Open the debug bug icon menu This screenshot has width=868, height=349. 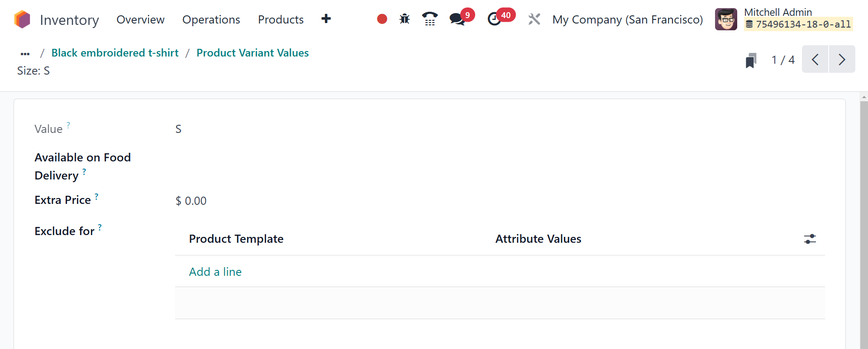click(405, 19)
